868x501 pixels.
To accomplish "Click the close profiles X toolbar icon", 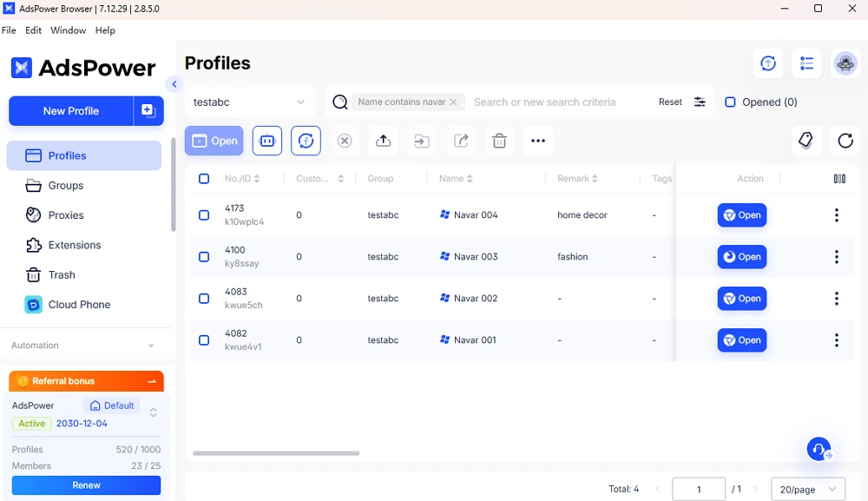I will [345, 141].
